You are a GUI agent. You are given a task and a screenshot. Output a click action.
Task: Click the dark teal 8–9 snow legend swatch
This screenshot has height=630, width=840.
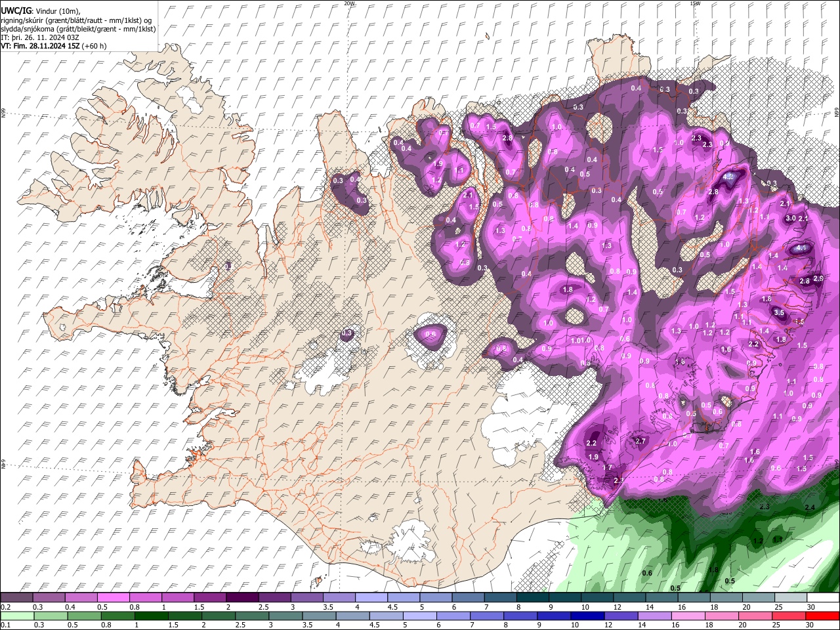[x=532, y=597]
